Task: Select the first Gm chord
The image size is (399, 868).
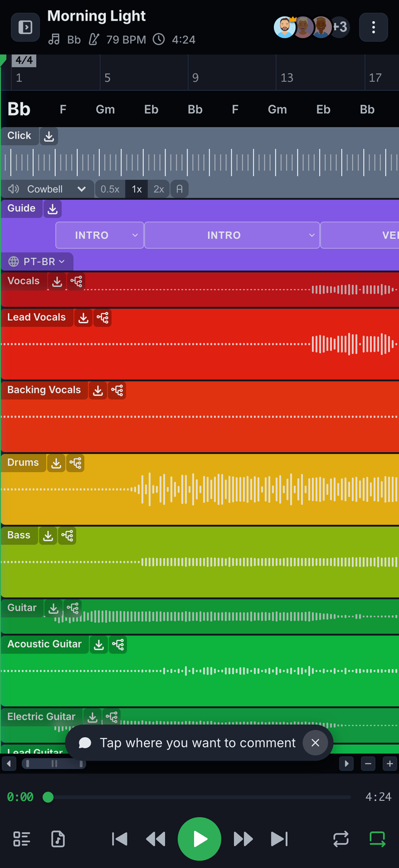Action: [105, 110]
